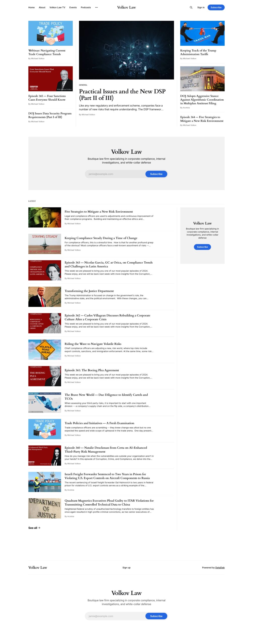The width and height of the screenshot is (253, 644).
Task: Click the Subscribe button in bottom footer form
Action: 156,616
